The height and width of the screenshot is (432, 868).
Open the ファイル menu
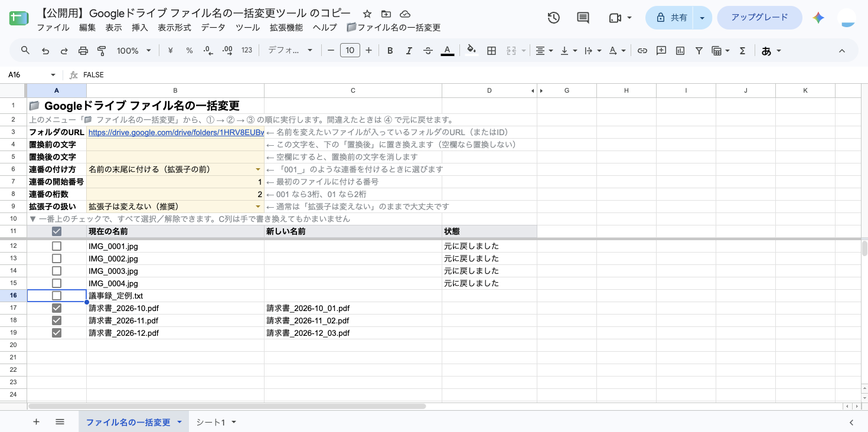[53, 28]
